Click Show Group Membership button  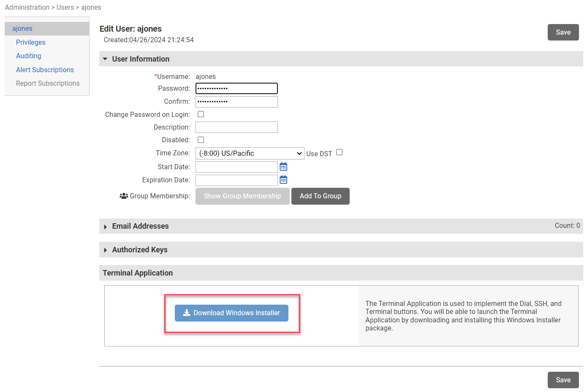point(242,196)
